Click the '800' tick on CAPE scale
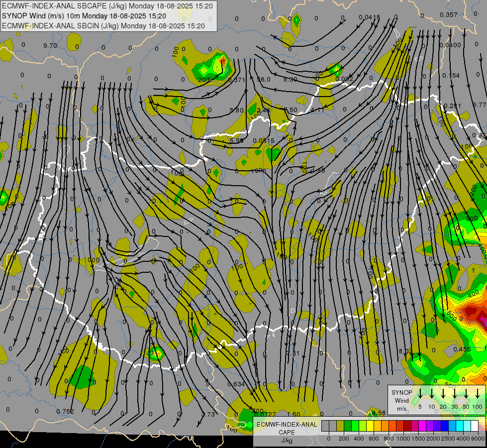Screen dimensions: 487x448 pos(389,439)
